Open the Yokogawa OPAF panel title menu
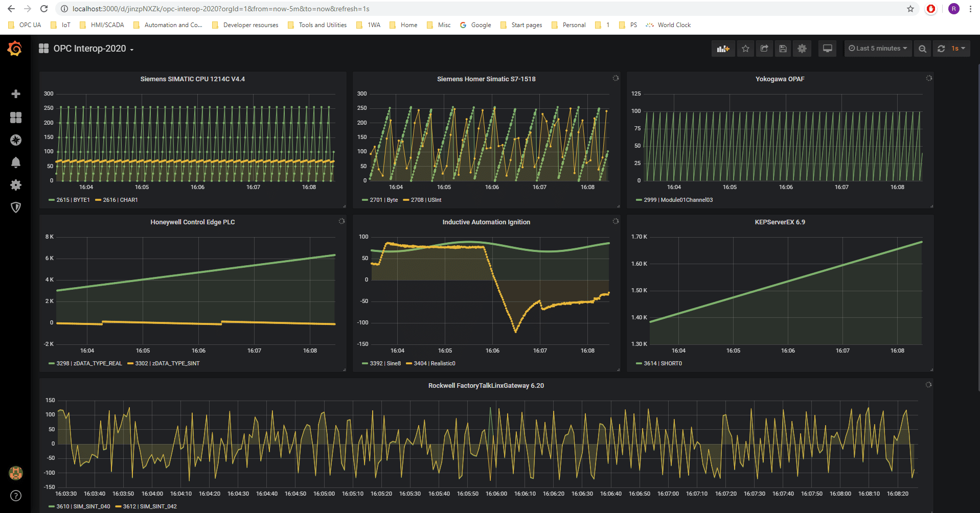The image size is (980, 513). (780, 79)
